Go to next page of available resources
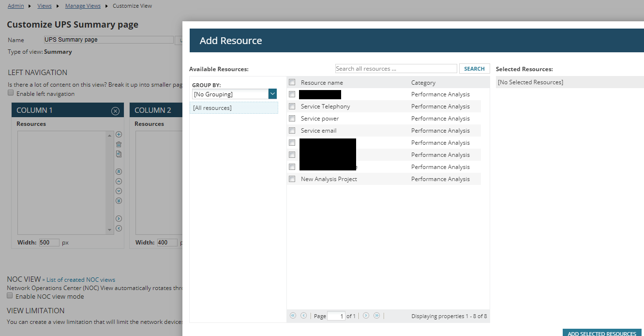The image size is (644, 336). click(x=366, y=316)
